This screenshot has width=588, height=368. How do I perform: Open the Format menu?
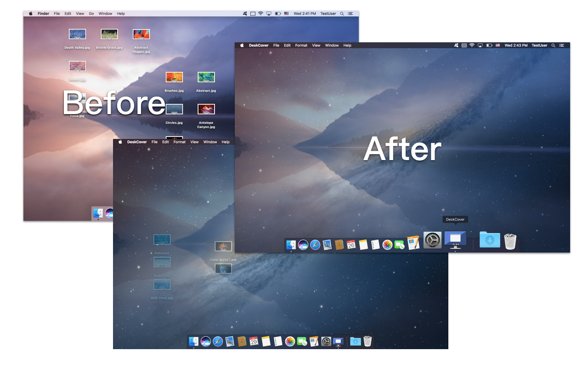[x=301, y=45]
